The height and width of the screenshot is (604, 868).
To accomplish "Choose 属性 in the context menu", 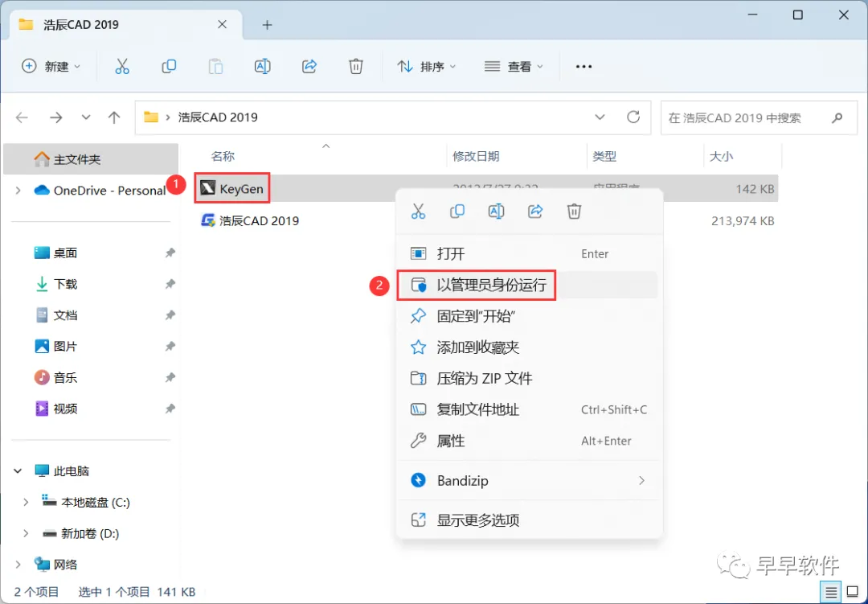I will click(529, 441).
